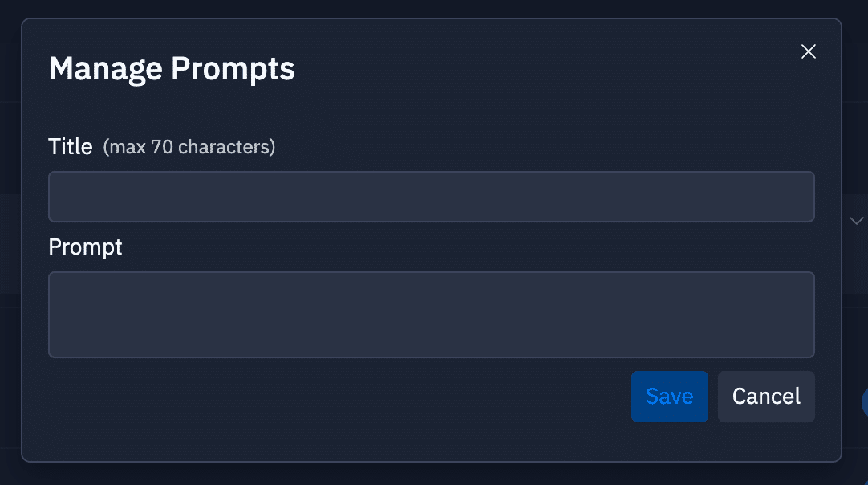Image resolution: width=868 pixels, height=485 pixels.
Task: Click the Manage Prompts heading
Action: [172, 69]
